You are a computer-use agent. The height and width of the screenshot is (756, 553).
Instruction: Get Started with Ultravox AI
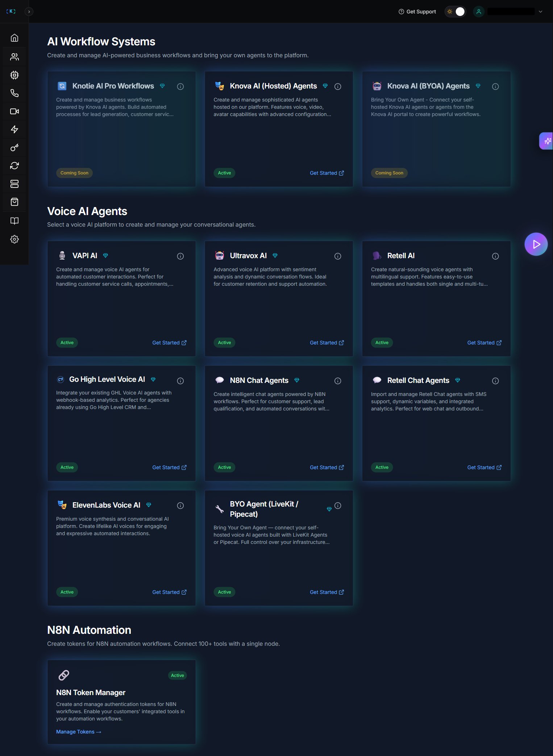pyautogui.click(x=327, y=343)
